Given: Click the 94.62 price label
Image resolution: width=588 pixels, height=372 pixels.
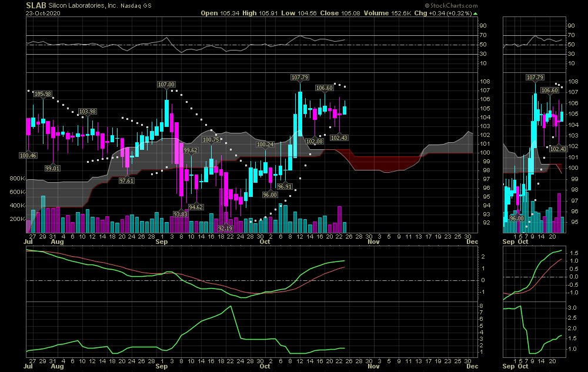Looking at the screenshot, I should [196, 207].
